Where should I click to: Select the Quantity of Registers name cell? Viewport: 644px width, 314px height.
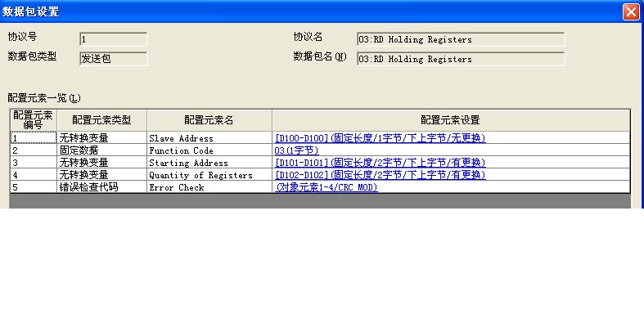(x=209, y=175)
